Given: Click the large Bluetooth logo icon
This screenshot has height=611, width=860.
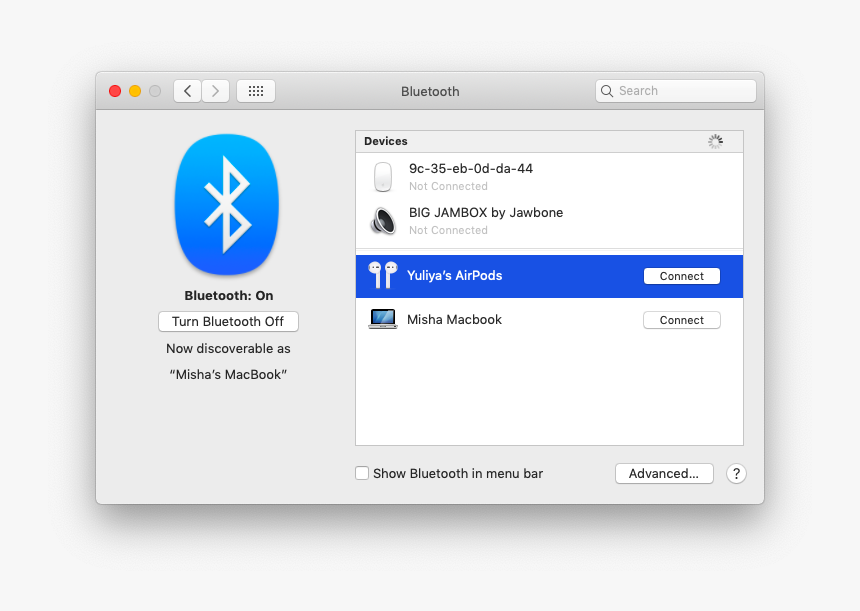Looking at the screenshot, I should tap(227, 205).
